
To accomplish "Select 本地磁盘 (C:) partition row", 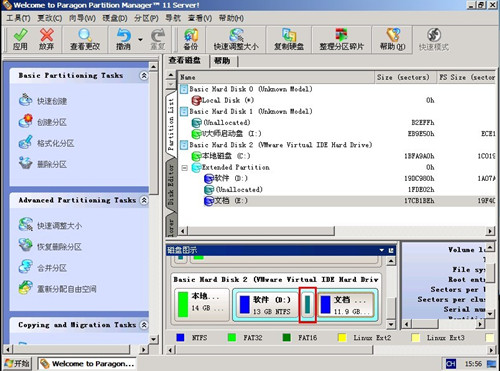I will point(221,156).
